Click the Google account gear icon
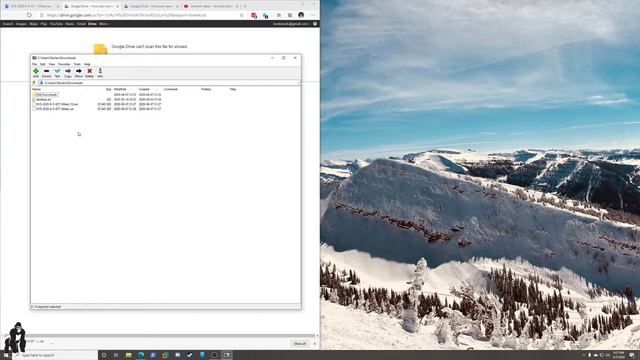The image size is (640, 360). pyautogui.click(x=315, y=24)
